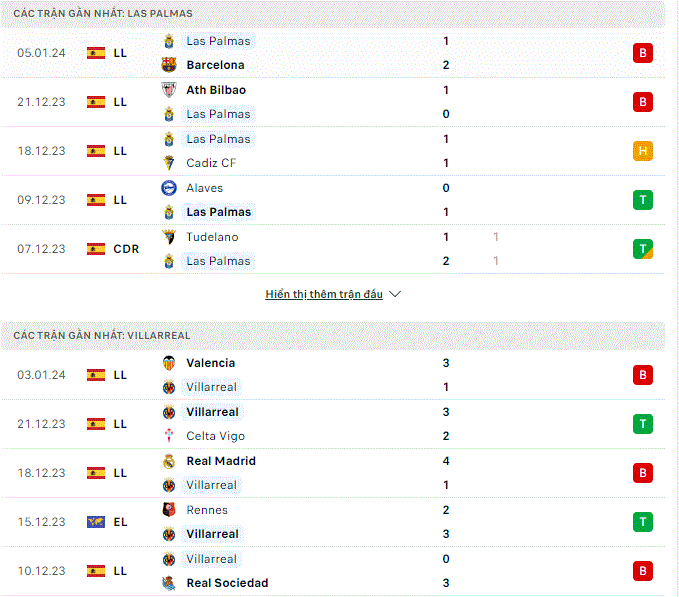Click the Real Sociedad crest icon
Image resolution: width=679 pixels, height=597 pixels.
coord(169,583)
